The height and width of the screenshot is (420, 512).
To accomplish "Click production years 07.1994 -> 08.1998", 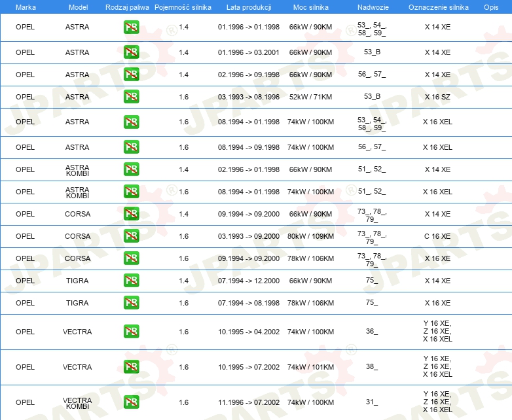I will click(249, 303).
